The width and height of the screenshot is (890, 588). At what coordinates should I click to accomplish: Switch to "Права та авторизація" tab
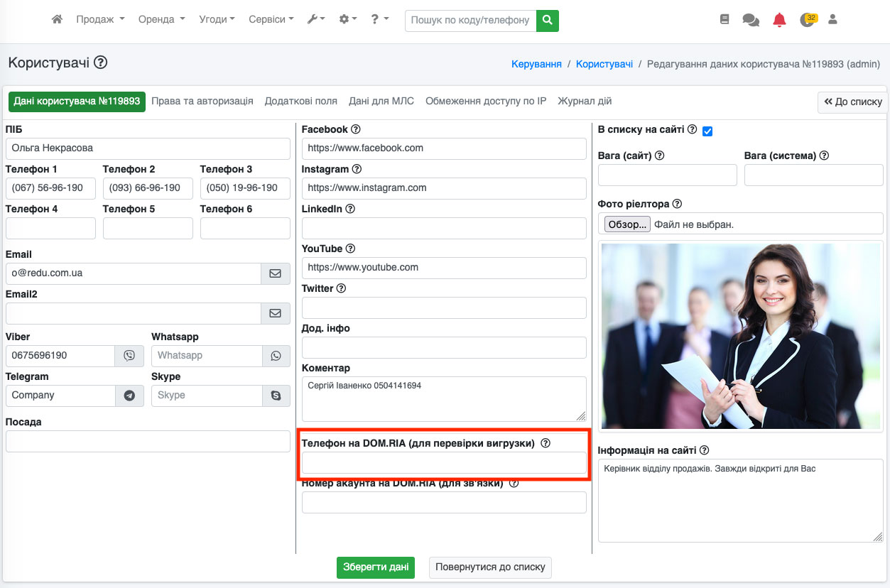pos(202,102)
